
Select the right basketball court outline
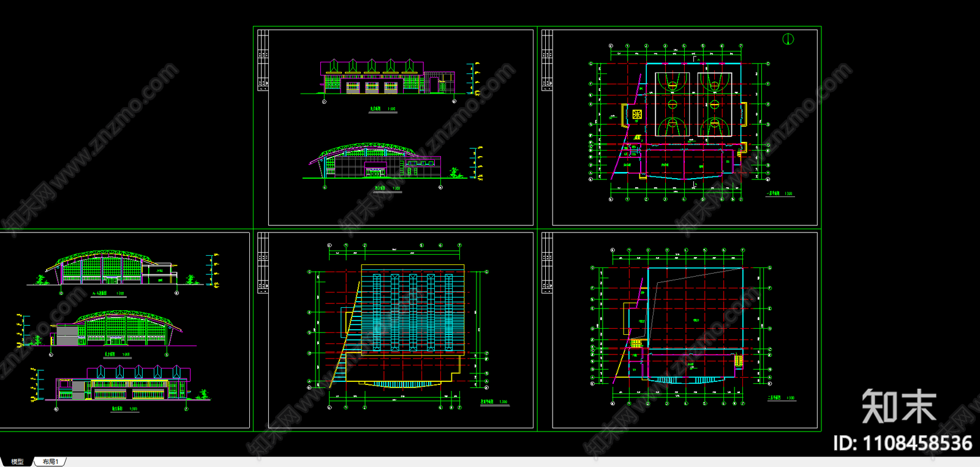click(x=714, y=104)
